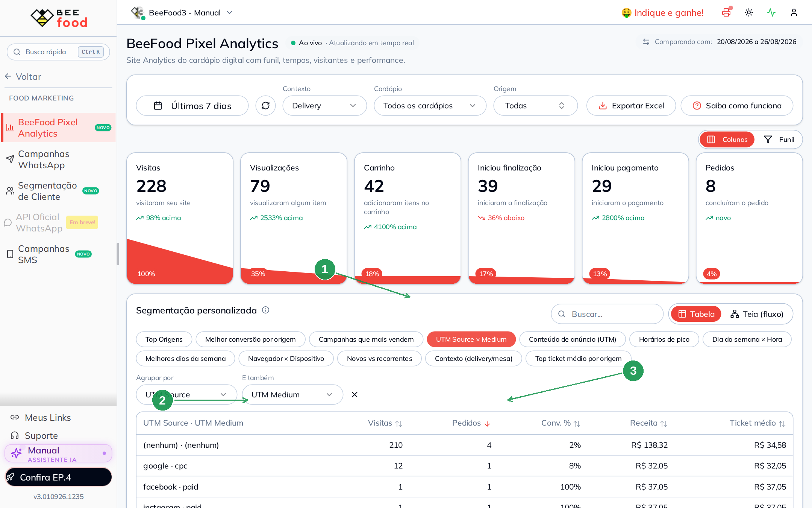Sort the table by Visitas
Image resolution: width=812 pixels, height=508 pixels.
[385, 423]
